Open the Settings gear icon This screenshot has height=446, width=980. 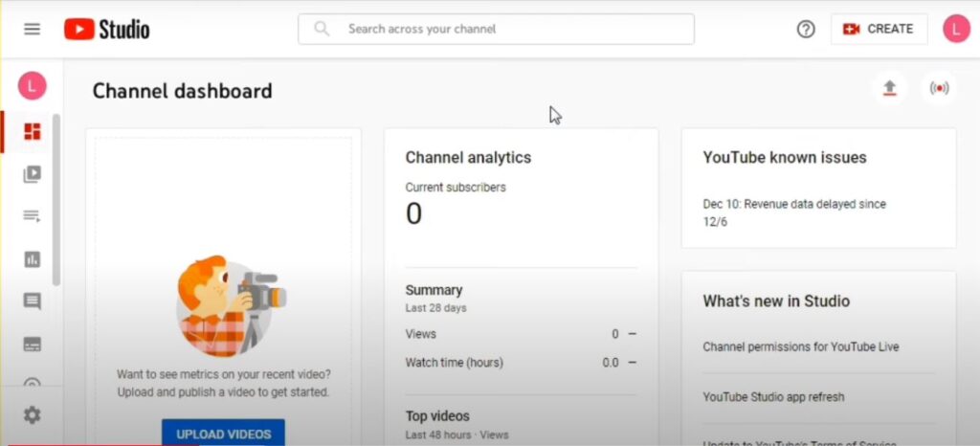pos(32,414)
